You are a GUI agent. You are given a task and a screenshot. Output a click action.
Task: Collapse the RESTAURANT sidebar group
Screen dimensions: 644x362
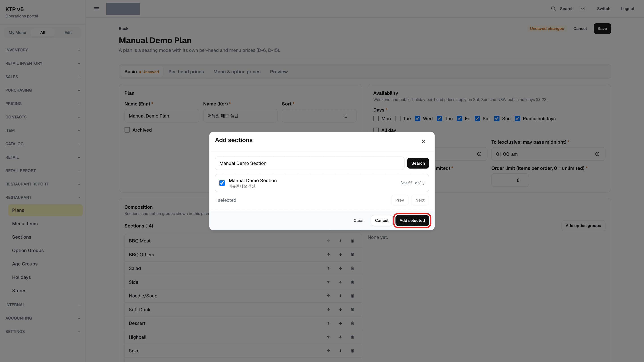(43, 197)
